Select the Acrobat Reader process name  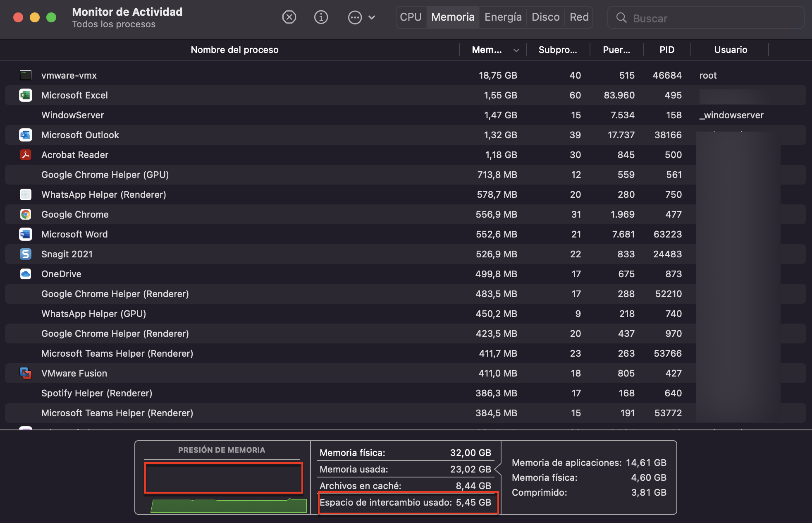click(x=75, y=155)
